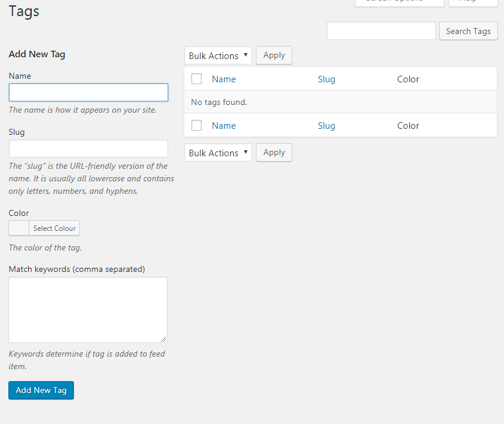The width and height of the screenshot is (504, 424).
Task: Sort by Slug in table header
Action: 326,79
